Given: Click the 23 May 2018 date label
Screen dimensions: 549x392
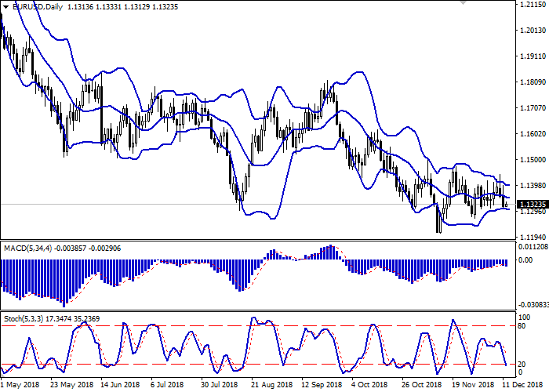Looking at the screenshot, I should coord(72,385).
